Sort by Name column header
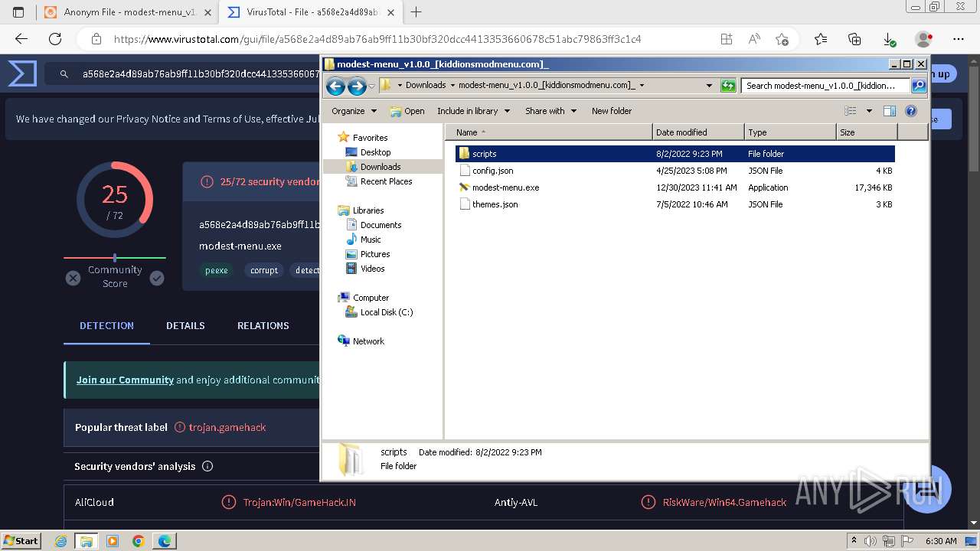 [548, 132]
